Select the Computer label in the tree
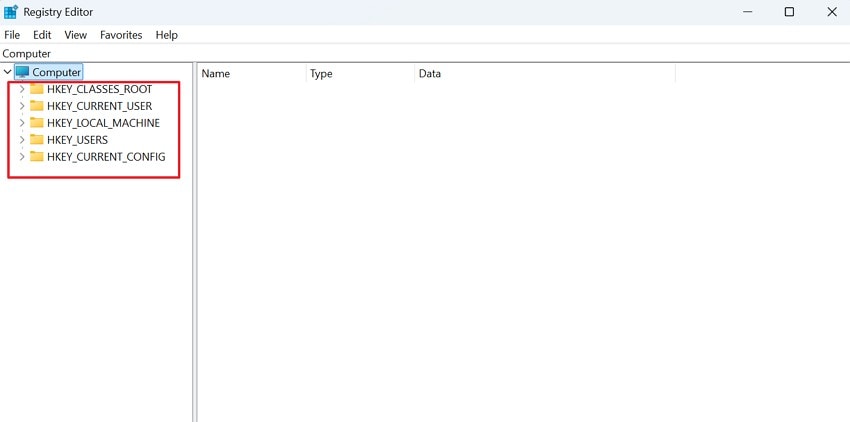This screenshot has width=850, height=422. click(x=56, y=72)
